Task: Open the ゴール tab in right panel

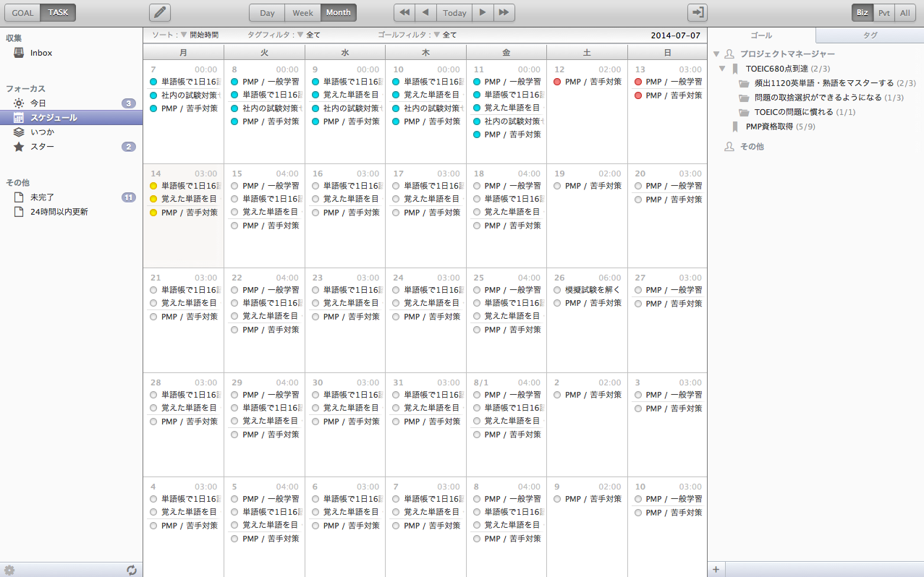Action: (761, 35)
